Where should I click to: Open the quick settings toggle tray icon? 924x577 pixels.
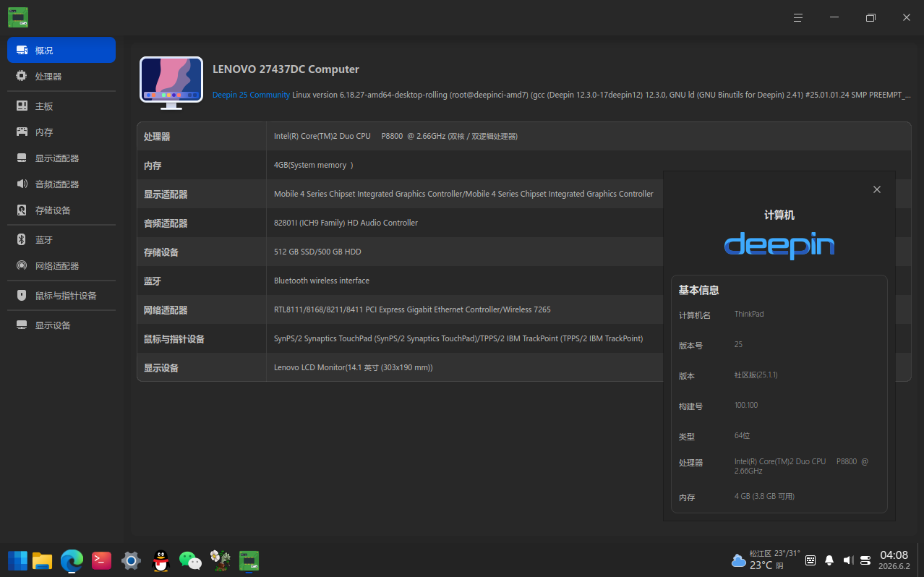[x=865, y=560]
